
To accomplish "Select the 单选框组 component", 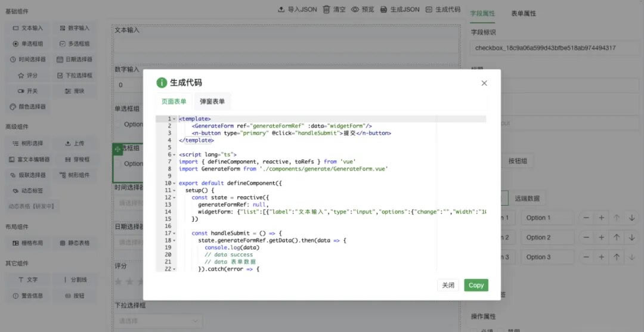I will (x=28, y=44).
